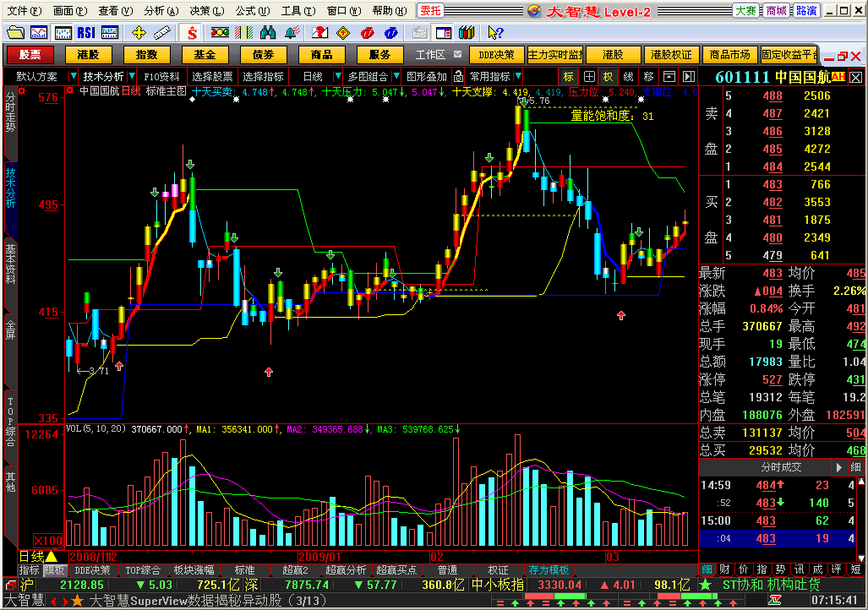Click the window-with-up-arrow icon in chart toolbar
This screenshot has height=610, width=868.
point(669,76)
